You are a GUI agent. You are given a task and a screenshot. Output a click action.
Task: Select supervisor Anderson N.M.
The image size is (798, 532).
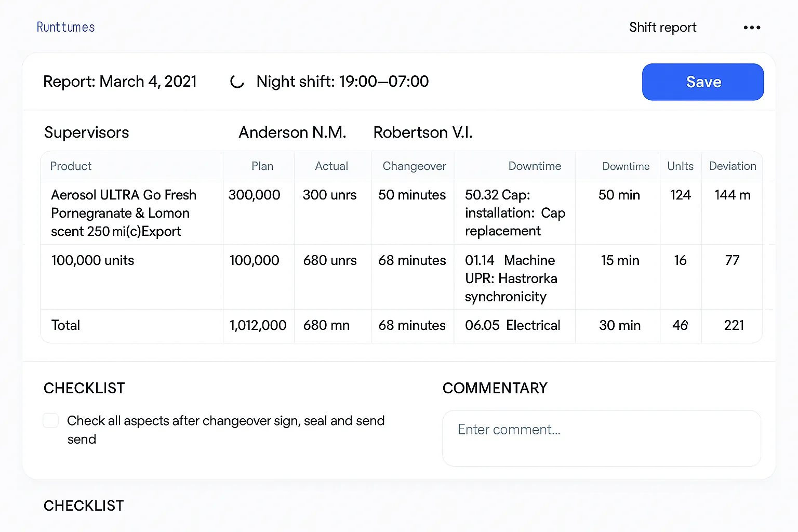[292, 132]
